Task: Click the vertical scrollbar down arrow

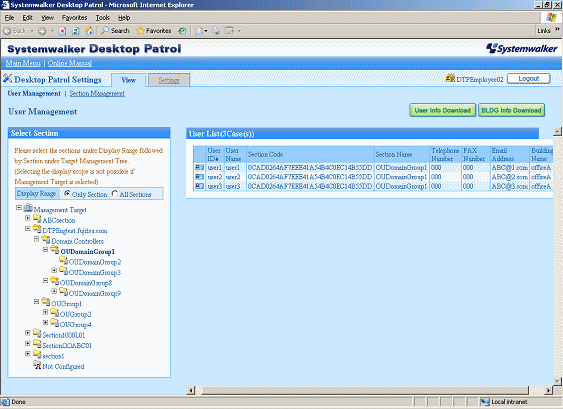Action: click(x=557, y=381)
